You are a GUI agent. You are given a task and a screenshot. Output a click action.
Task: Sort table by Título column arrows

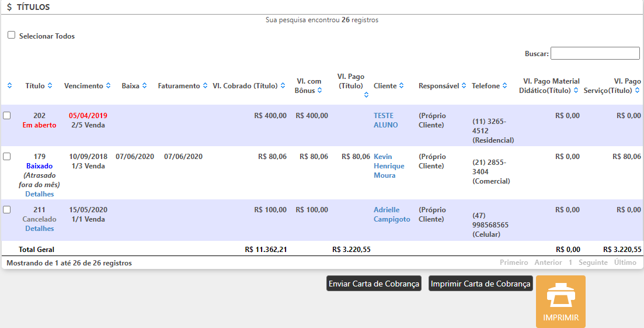click(50, 86)
